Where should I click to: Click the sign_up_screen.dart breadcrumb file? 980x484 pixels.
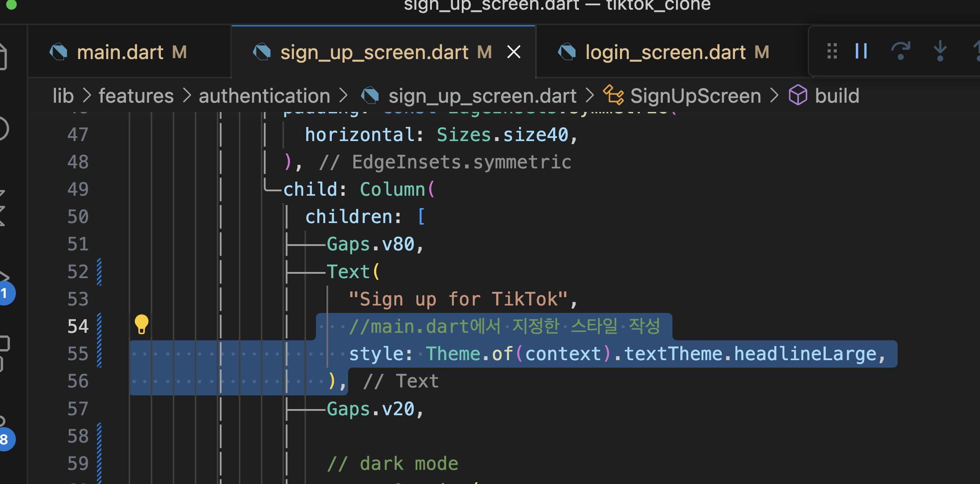tap(482, 96)
